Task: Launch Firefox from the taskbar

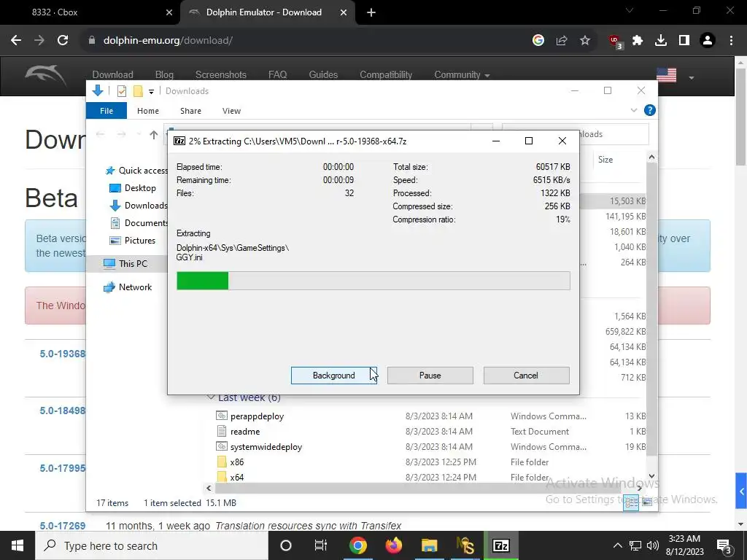Action: point(393,545)
